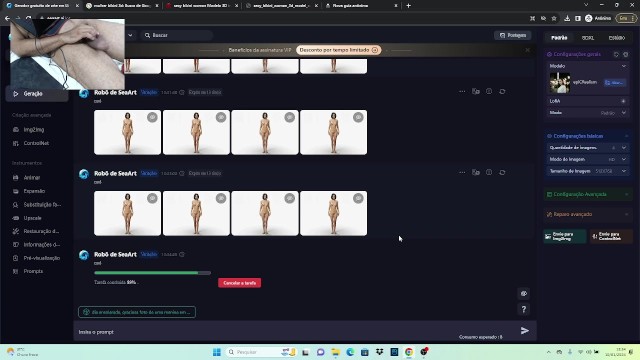Toggle the eye visibility button above the help icon
Viewport: 640px width, 360px height.
tap(524, 293)
